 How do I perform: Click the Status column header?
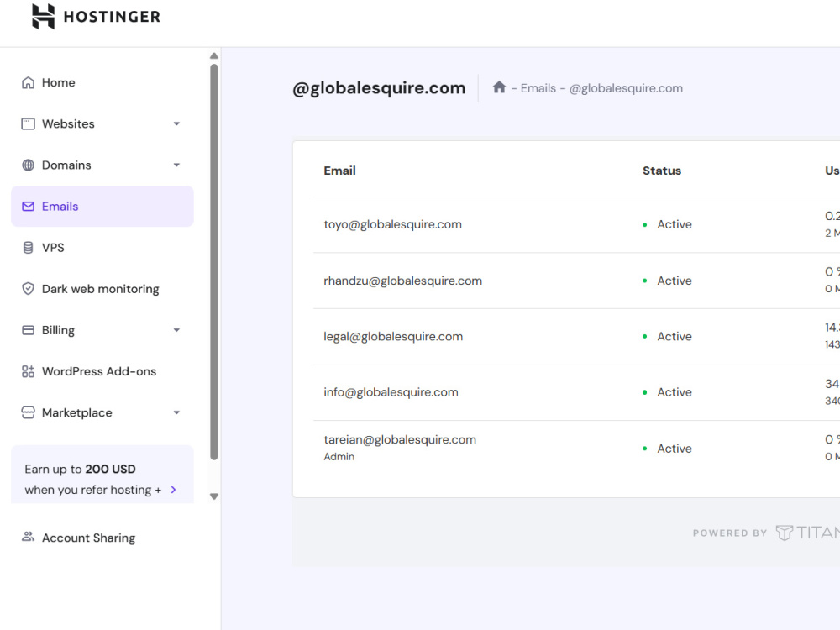tap(662, 171)
